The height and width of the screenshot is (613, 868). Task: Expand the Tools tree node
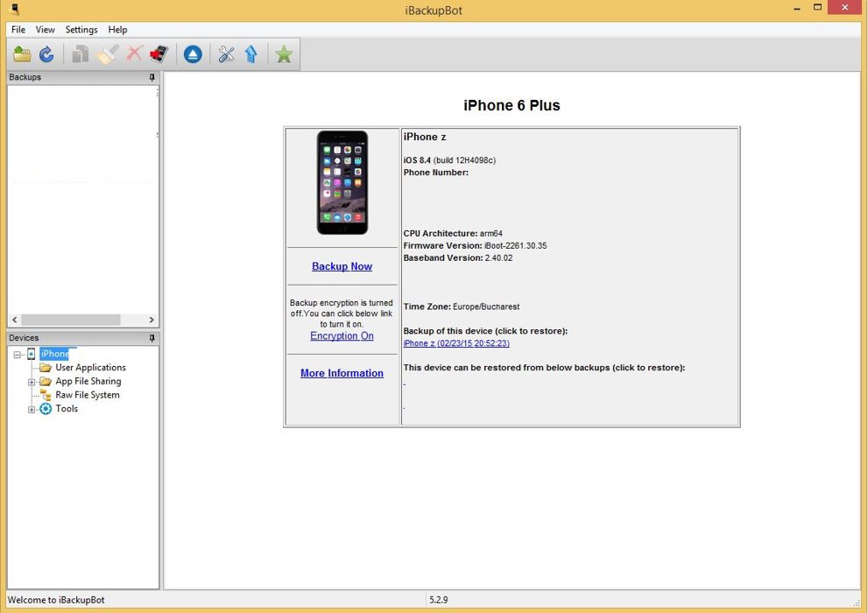click(x=32, y=410)
